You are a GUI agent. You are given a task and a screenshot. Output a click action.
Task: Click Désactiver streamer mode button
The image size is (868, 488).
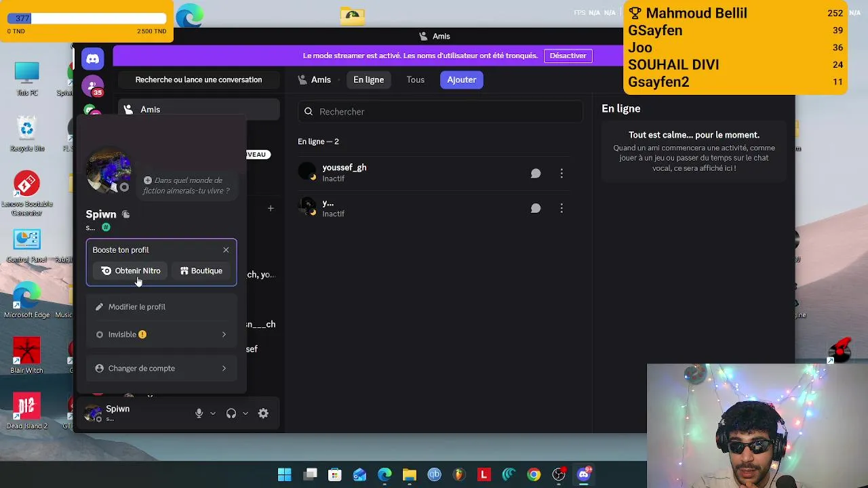tap(568, 56)
